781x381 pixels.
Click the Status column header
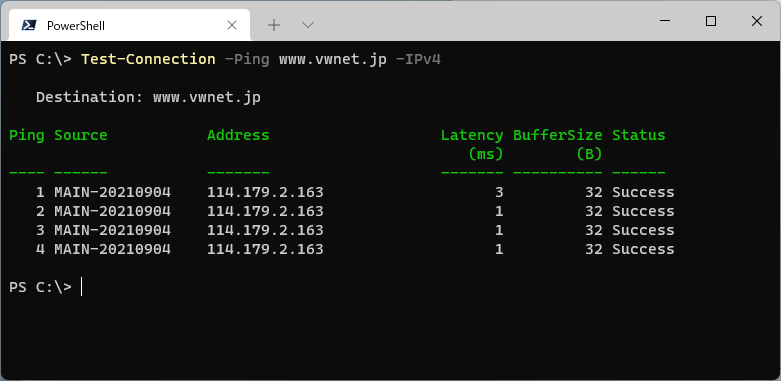coord(639,135)
